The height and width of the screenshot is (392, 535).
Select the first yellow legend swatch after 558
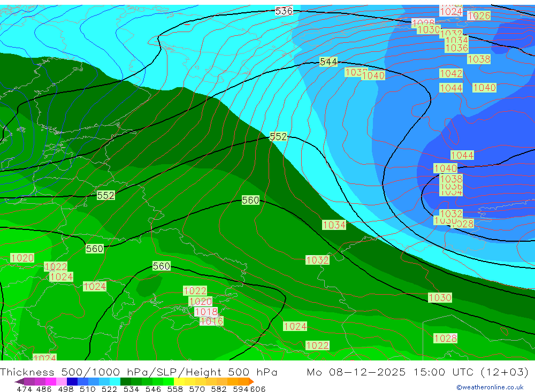click(179, 381)
